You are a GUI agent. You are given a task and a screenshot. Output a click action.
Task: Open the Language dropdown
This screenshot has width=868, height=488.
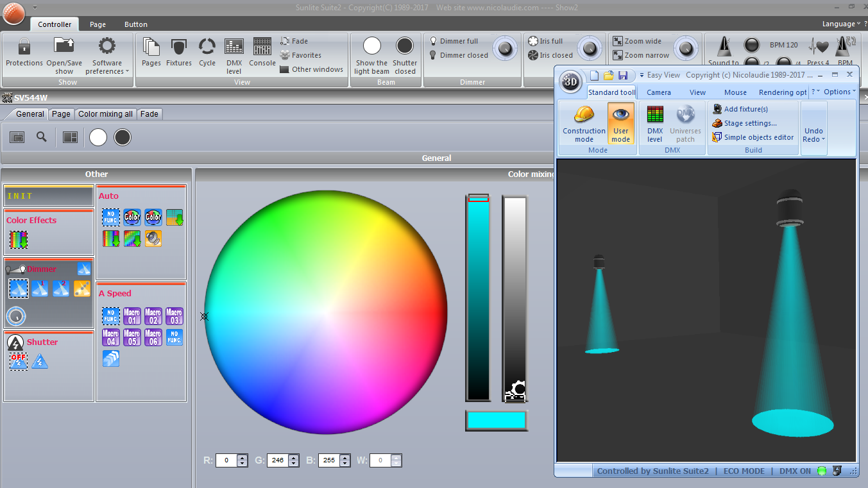click(x=841, y=24)
